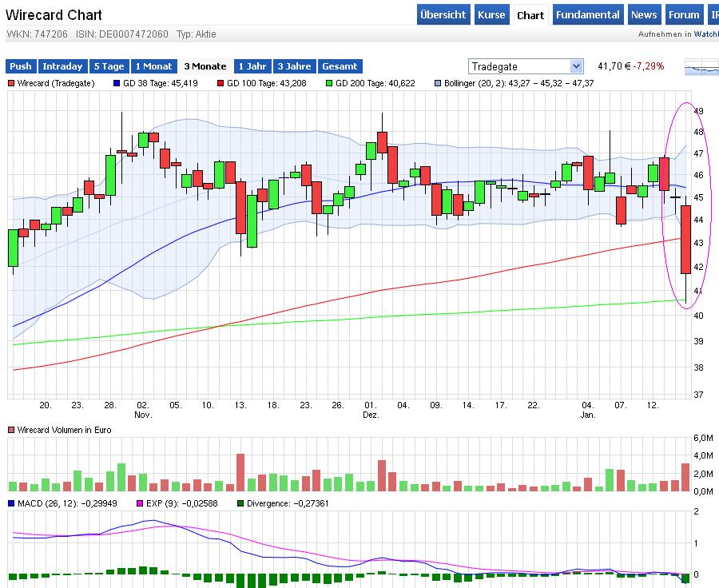The image size is (719, 588).
Task: Click the -7,29% change value
Action: click(x=649, y=66)
